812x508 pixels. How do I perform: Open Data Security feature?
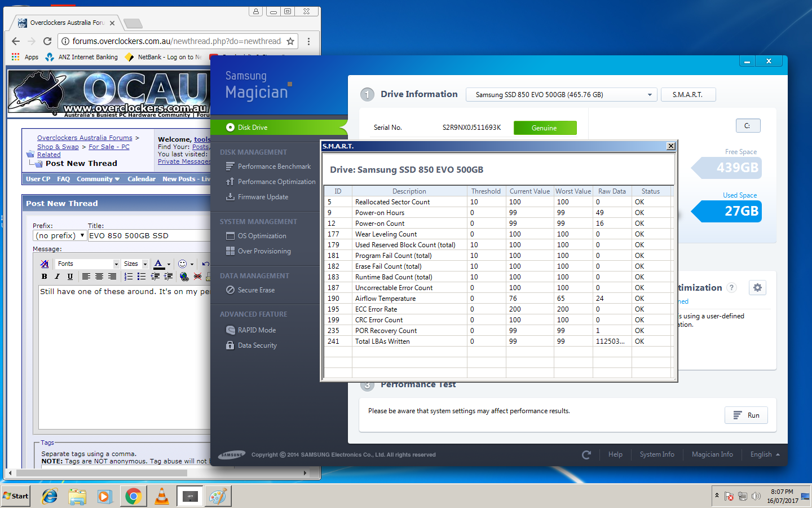coord(257,345)
